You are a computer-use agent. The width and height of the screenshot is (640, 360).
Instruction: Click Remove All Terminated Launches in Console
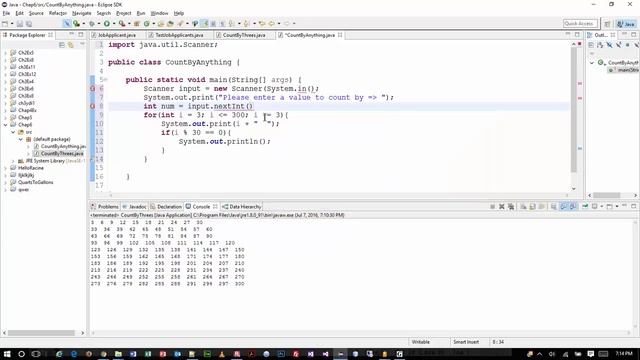click(511, 207)
